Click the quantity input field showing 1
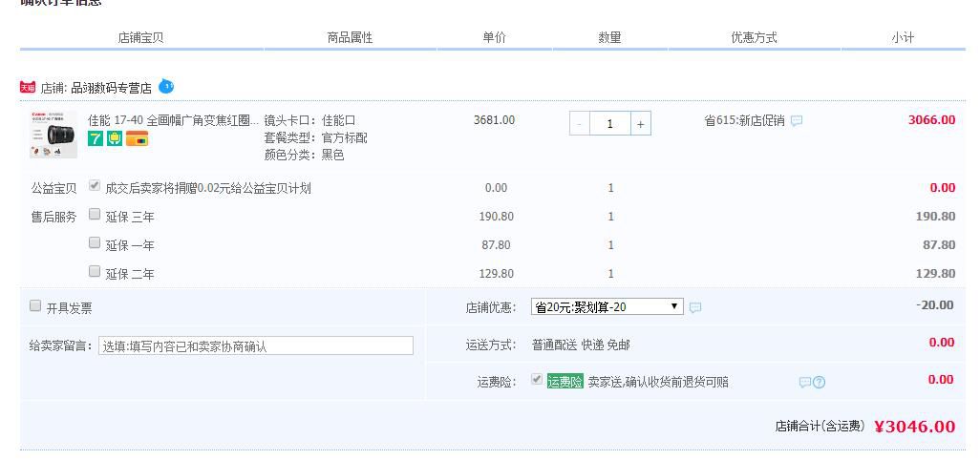 (610, 123)
